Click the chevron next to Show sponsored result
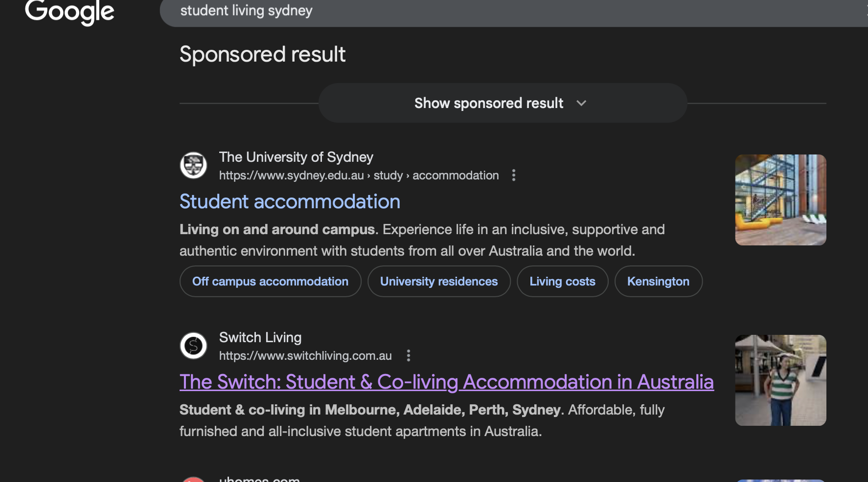This screenshot has height=482, width=868. (581, 103)
